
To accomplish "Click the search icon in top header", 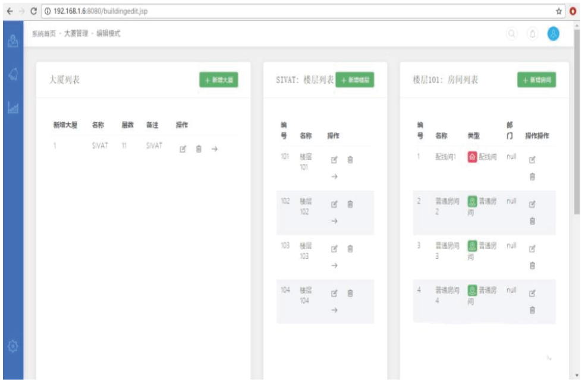I will point(511,34).
